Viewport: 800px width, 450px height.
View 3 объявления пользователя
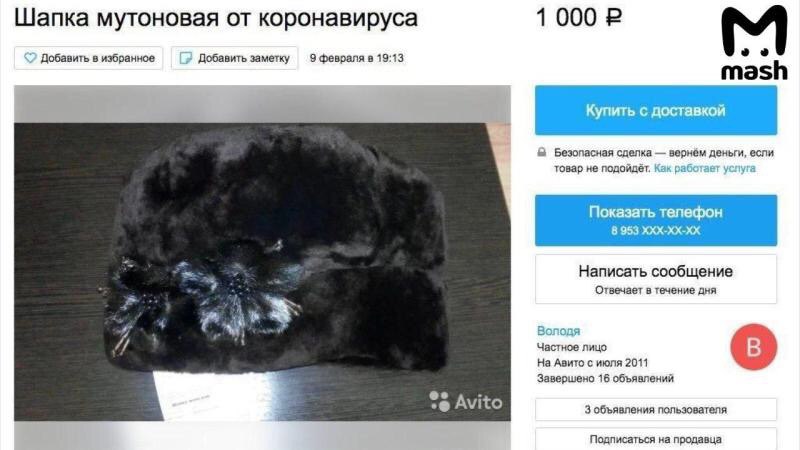[656, 409]
